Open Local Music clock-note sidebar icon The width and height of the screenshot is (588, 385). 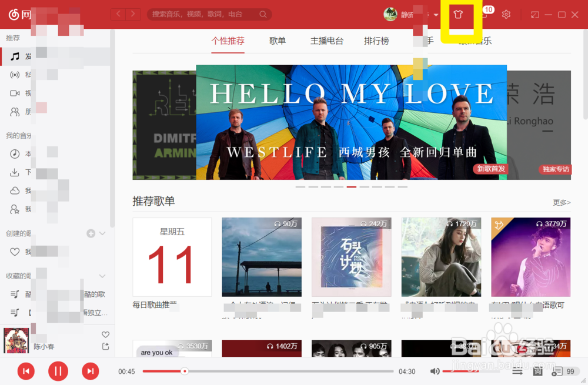[x=15, y=153]
